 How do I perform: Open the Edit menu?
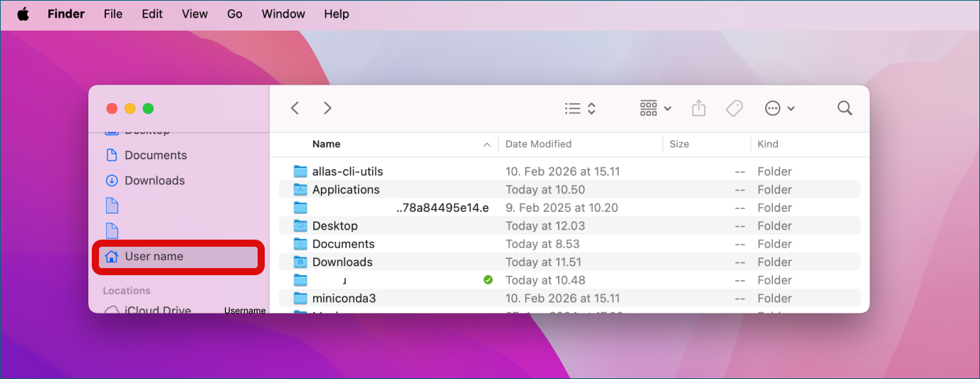click(x=152, y=14)
